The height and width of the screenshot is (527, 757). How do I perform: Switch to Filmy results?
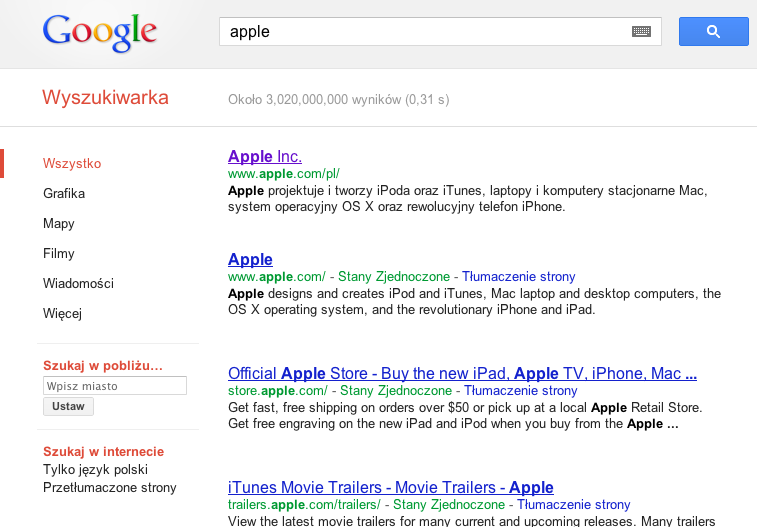[x=58, y=253]
